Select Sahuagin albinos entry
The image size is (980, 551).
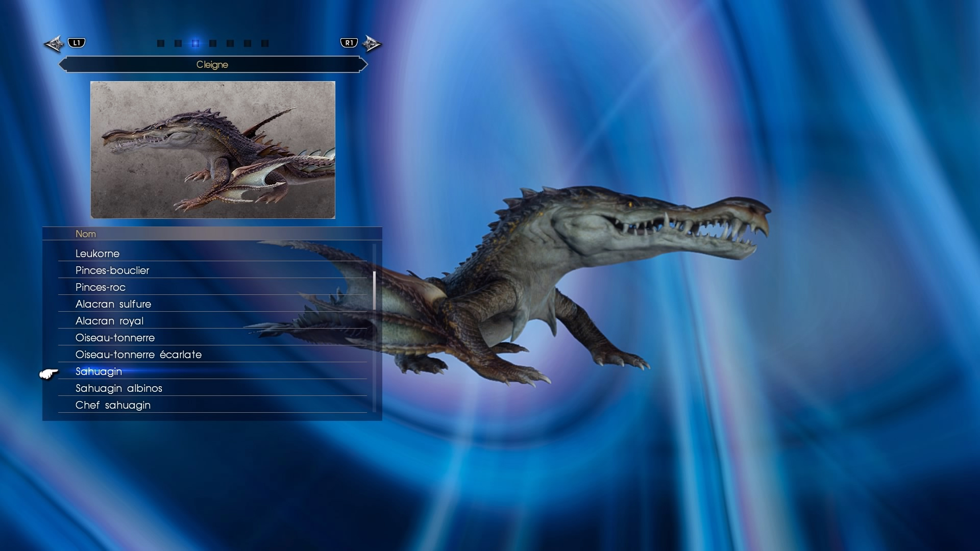point(212,388)
